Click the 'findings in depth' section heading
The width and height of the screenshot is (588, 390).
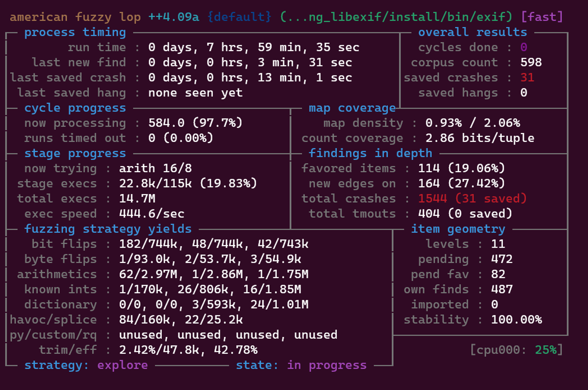370,153
